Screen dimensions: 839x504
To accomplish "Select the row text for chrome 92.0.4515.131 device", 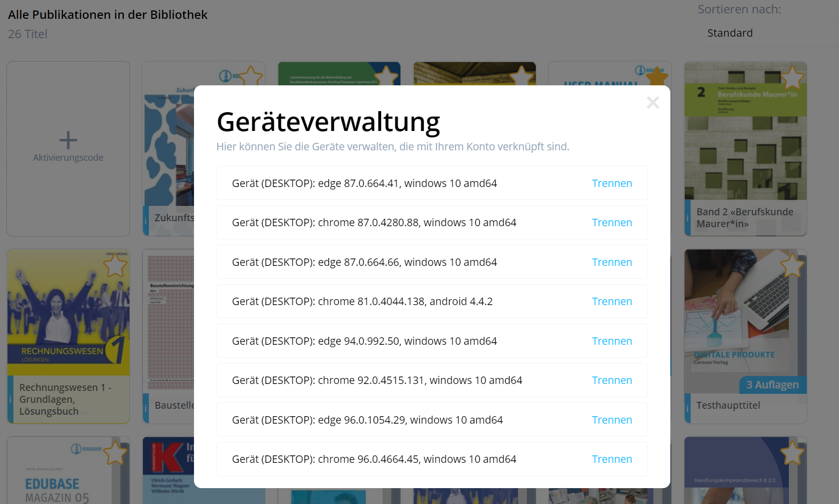I will (x=377, y=380).
